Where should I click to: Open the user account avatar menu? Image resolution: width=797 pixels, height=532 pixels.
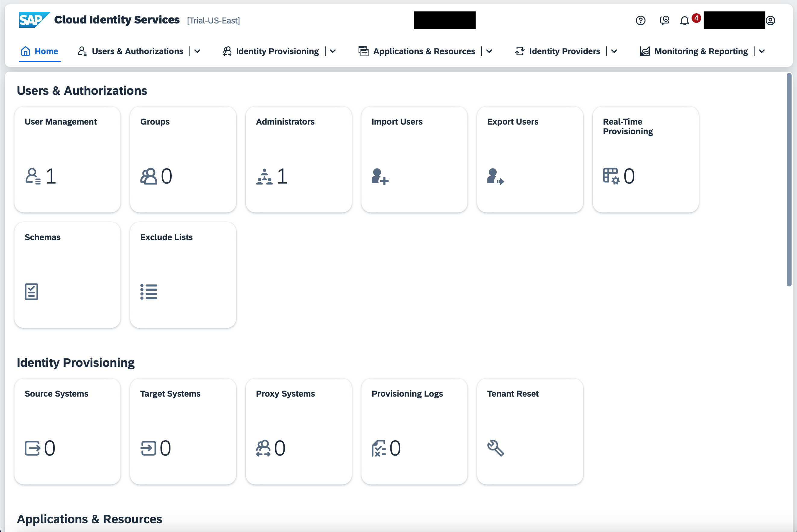coord(770,21)
